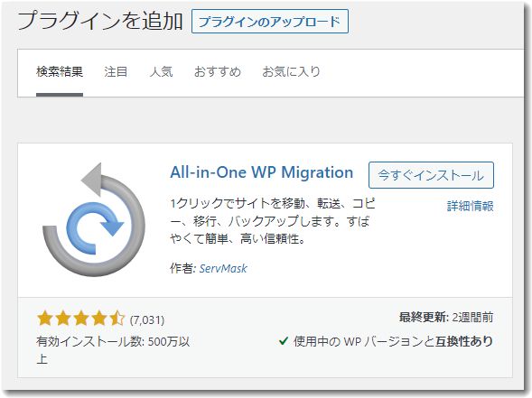This screenshot has height=398, width=532.
Task: Click the 有効インストール数 label
Action: click(x=90, y=341)
